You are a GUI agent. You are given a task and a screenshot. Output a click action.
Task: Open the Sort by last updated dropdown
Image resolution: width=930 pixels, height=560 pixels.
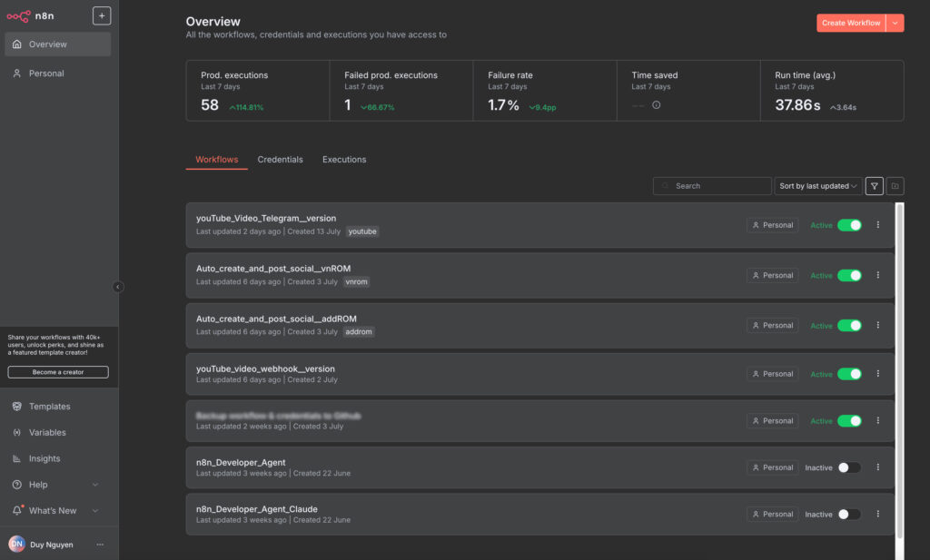pos(818,186)
